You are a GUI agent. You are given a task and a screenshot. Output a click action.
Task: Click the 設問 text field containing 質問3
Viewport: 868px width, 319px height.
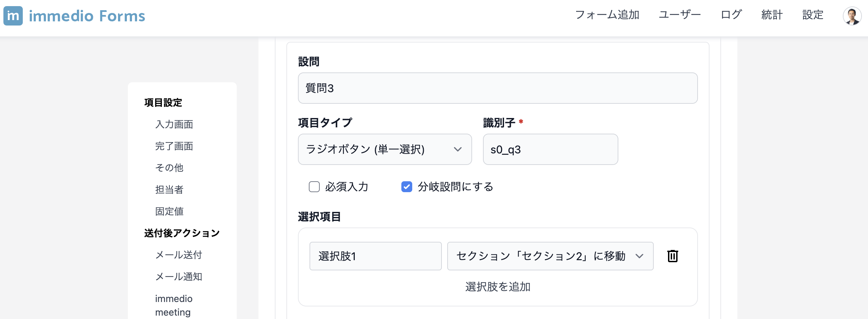pyautogui.click(x=498, y=88)
